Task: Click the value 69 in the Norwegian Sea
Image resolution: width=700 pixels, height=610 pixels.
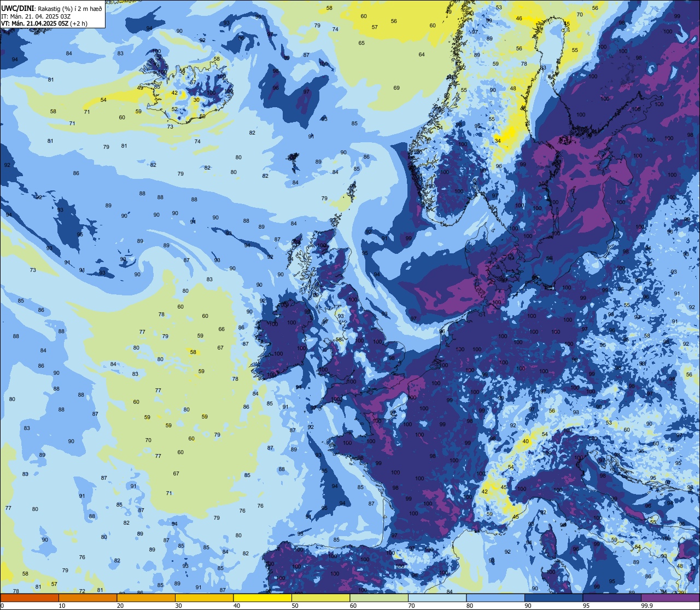Action: coord(396,88)
